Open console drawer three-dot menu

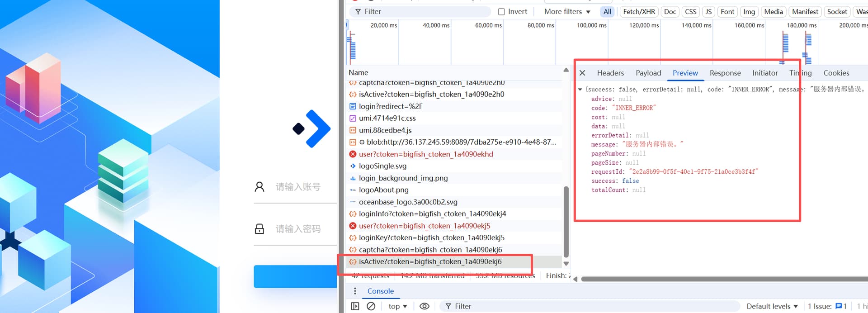click(355, 291)
